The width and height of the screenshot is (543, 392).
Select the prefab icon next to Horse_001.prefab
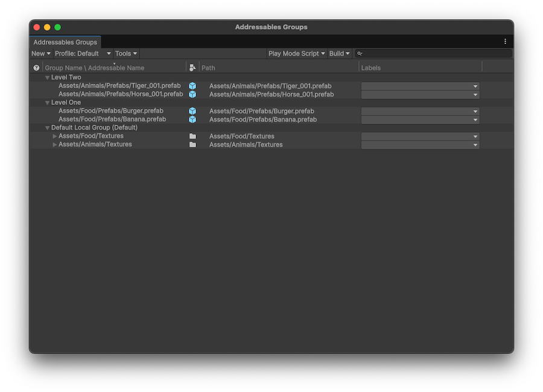point(192,94)
